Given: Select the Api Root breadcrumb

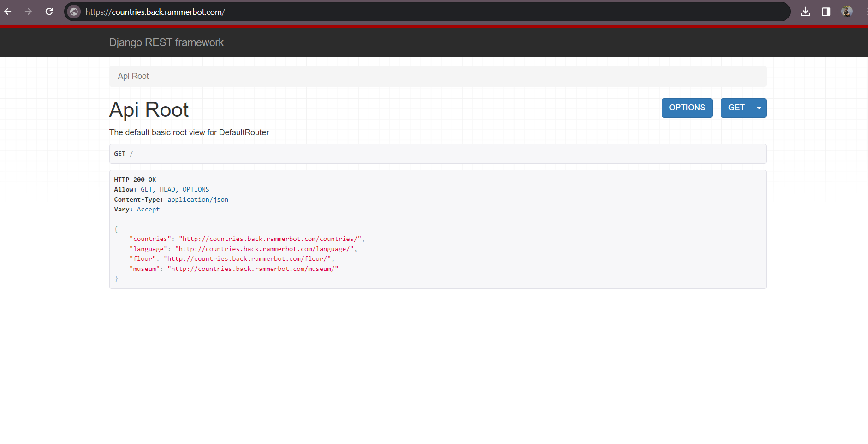Looking at the screenshot, I should tap(133, 76).
